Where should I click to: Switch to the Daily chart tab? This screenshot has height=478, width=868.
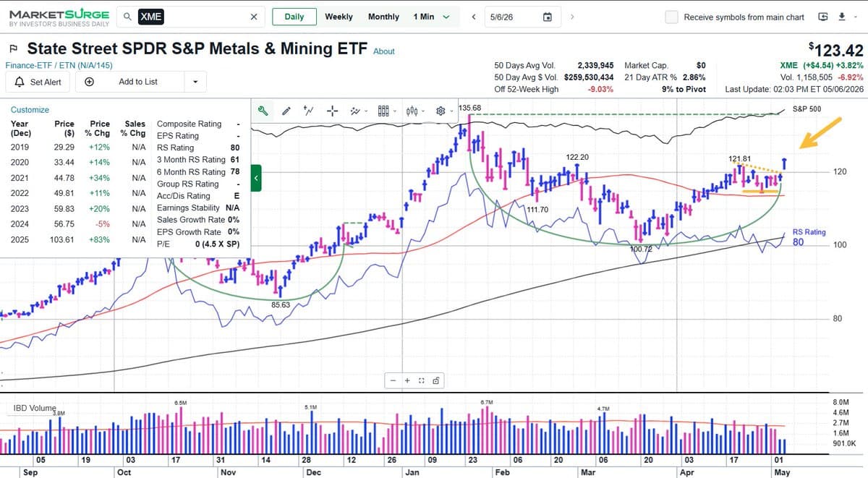click(x=294, y=17)
